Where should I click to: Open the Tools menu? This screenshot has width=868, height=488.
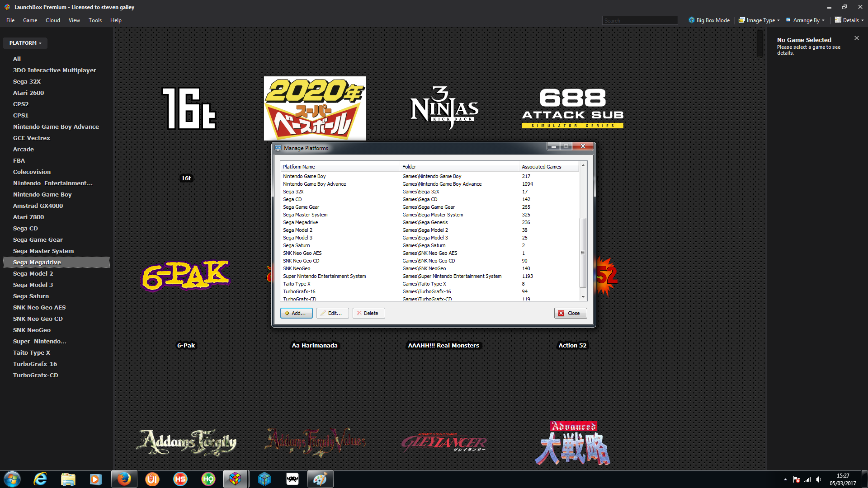tap(95, 20)
